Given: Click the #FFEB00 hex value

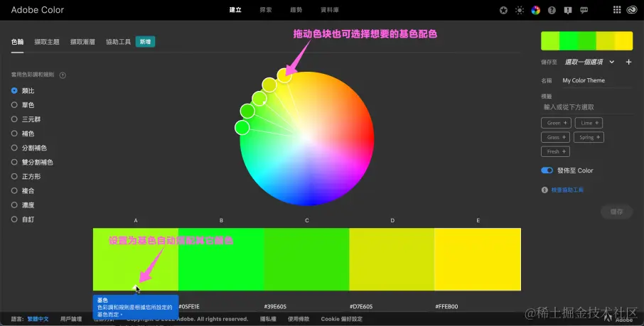Looking at the screenshot, I should pos(446,307).
